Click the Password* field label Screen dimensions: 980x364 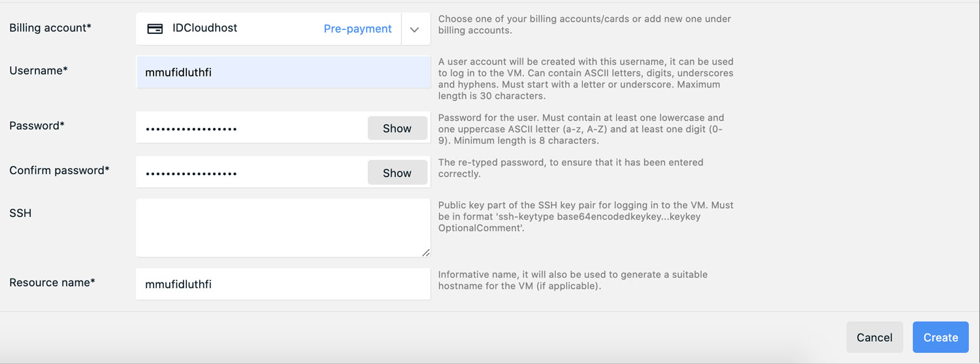37,125
